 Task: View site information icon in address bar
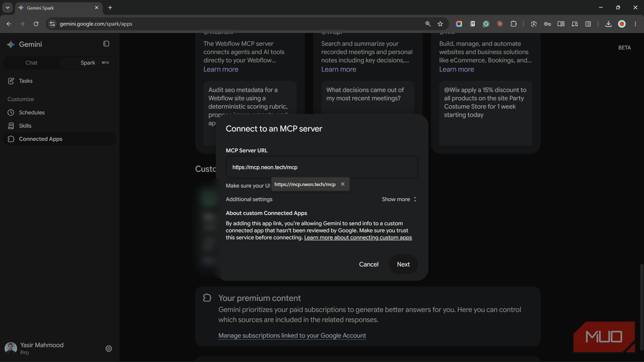tap(52, 24)
